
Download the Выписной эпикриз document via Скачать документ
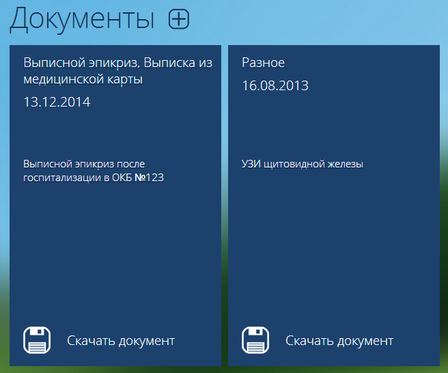[x=121, y=341]
